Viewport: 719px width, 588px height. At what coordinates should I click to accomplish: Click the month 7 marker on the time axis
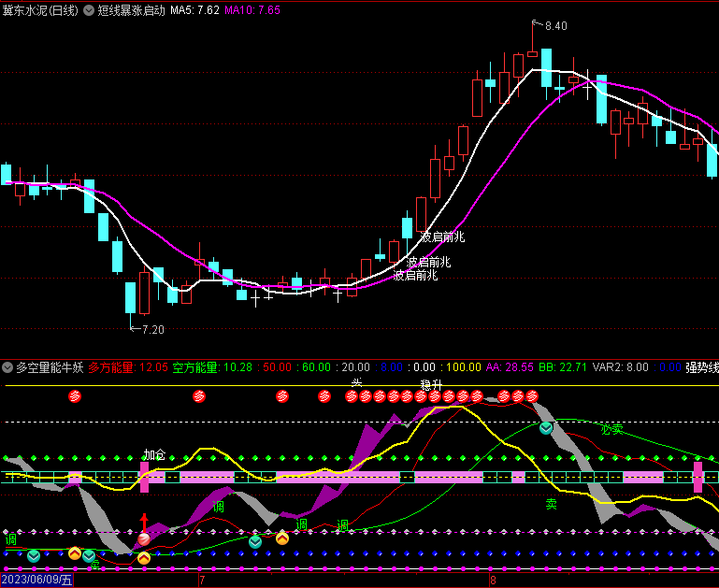pos(202,581)
